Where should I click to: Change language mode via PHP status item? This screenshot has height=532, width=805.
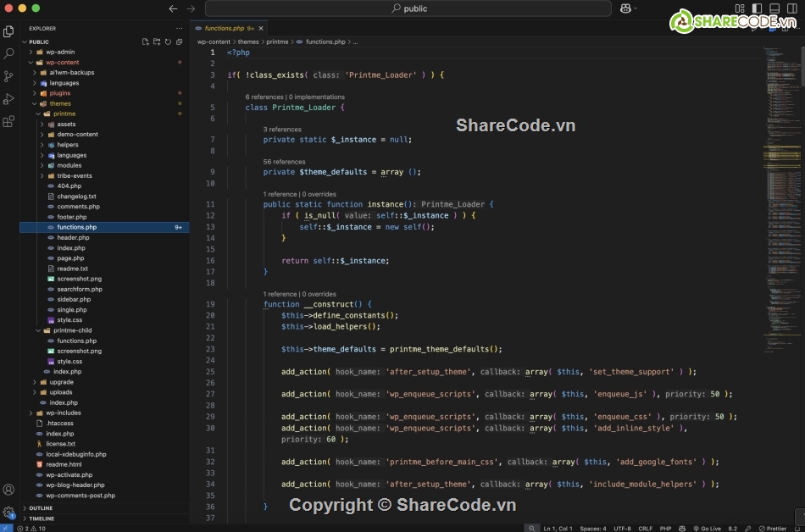[x=665, y=529]
